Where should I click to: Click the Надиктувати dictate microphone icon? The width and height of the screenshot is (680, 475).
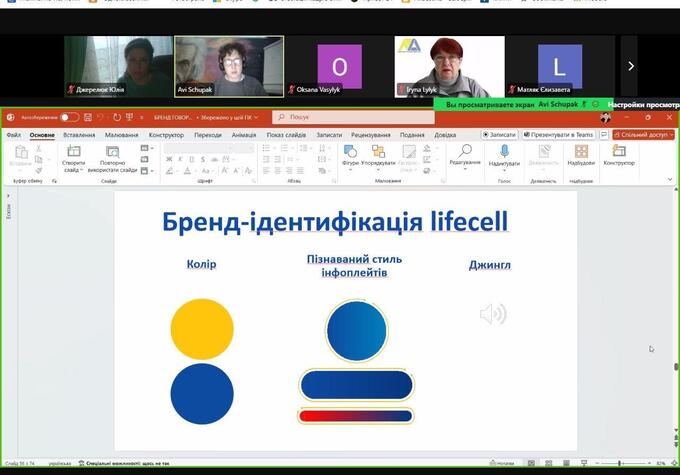[504, 152]
